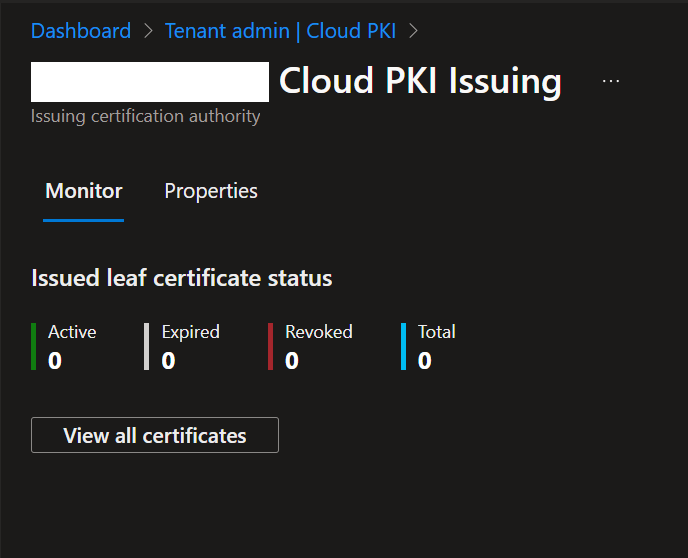Go to Tenant admin | Cloud PKI breadcrumb
Screen dimensions: 688x558
280,31
